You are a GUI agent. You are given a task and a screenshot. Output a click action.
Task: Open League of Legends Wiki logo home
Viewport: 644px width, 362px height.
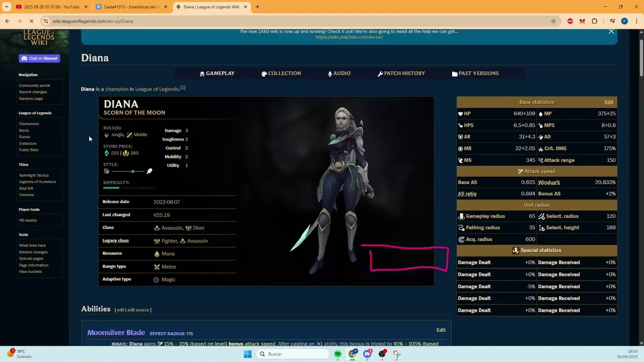tap(39, 38)
